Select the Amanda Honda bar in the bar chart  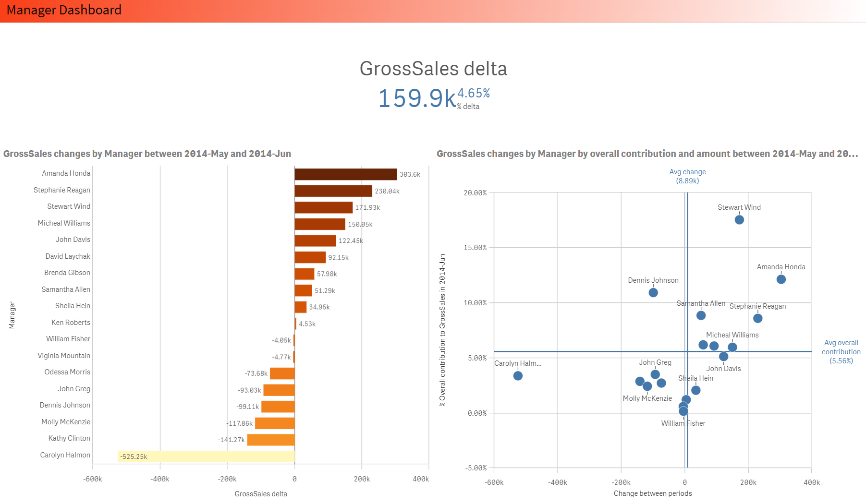345,174
